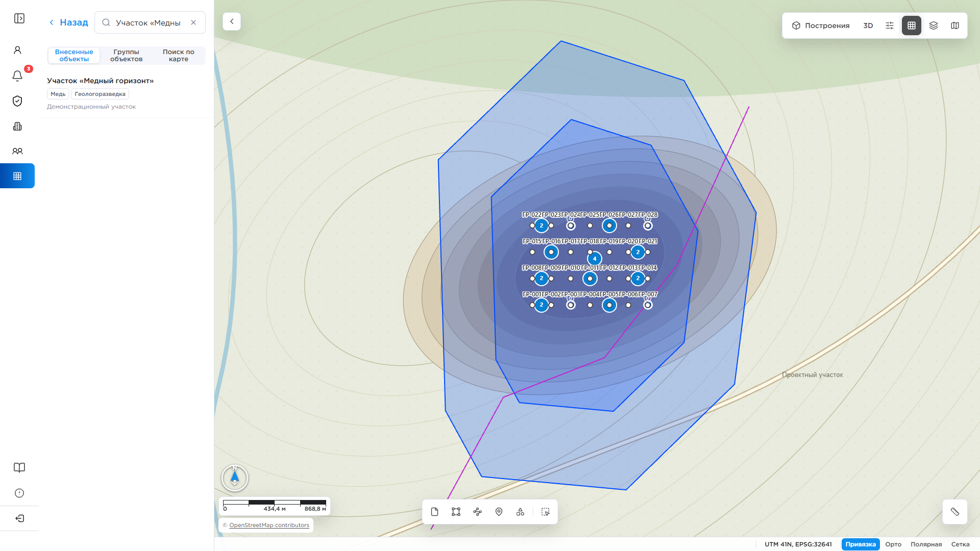Switch to Внесенные объекты tab
The image size is (980, 551).
click(x=74, y=56)
